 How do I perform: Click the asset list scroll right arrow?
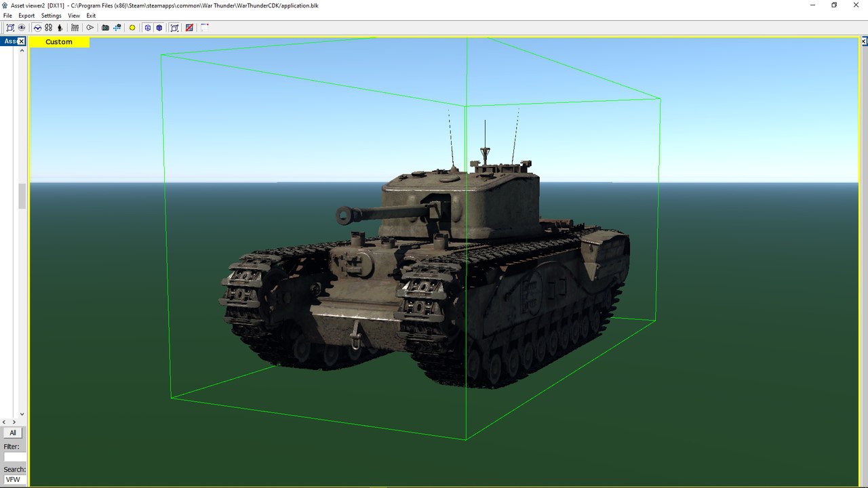(x=14, y=422)
